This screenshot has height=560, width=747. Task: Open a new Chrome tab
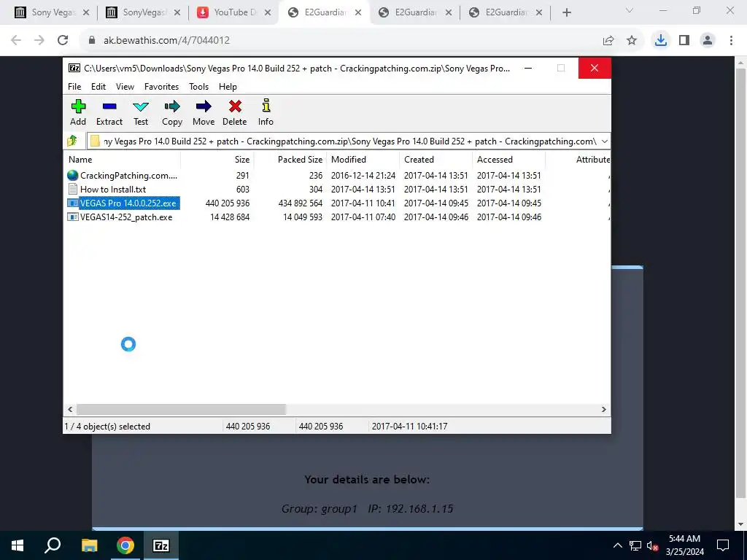pyautogui.click(x=566, y=13)
